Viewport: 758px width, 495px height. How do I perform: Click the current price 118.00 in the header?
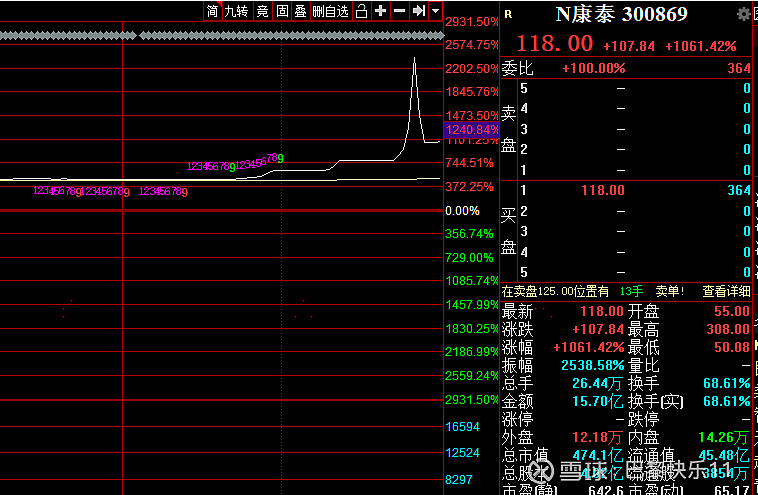[555, 44]
